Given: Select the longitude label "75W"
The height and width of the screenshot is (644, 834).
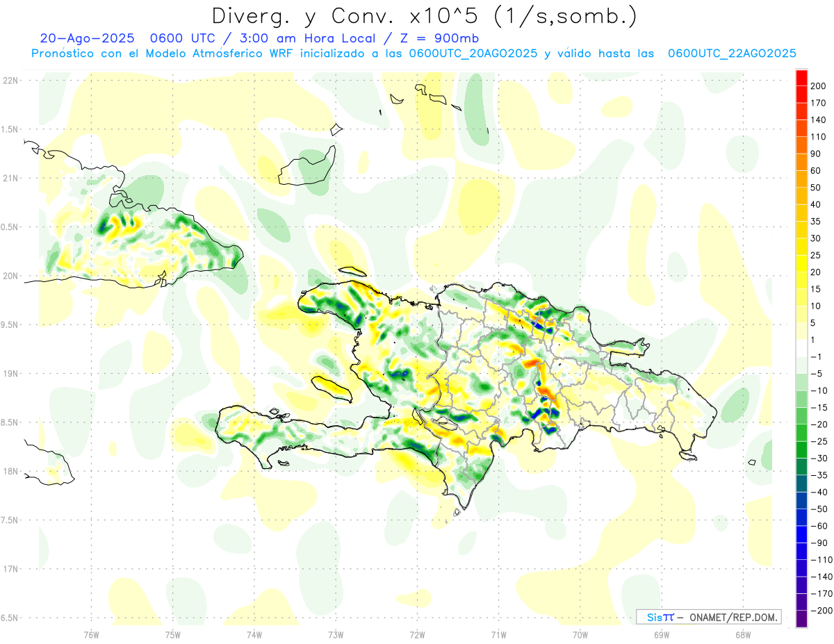Looking at the screenshot, I should pos(173,634).
